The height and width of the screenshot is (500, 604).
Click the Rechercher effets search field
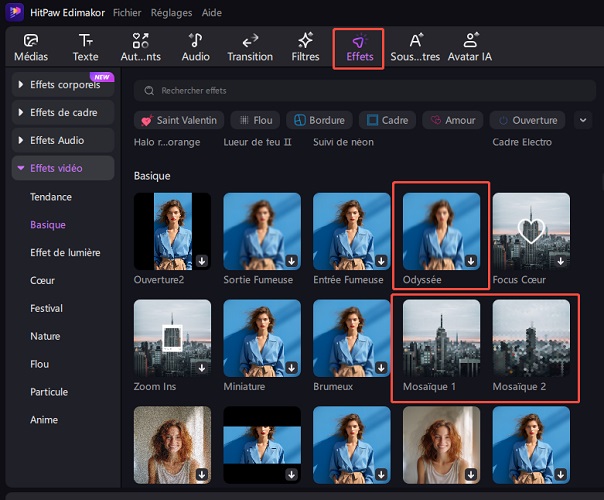[365, 91]
